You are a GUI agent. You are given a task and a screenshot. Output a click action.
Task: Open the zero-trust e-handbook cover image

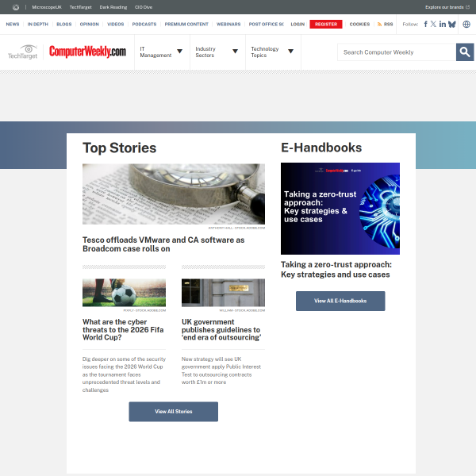pos(340,209)
